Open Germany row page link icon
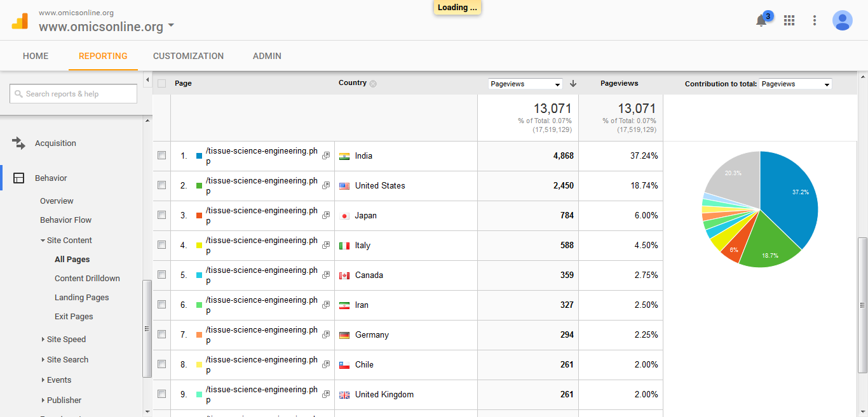The width and height of the screenshot is (868, 417). [x=326, y=334]
